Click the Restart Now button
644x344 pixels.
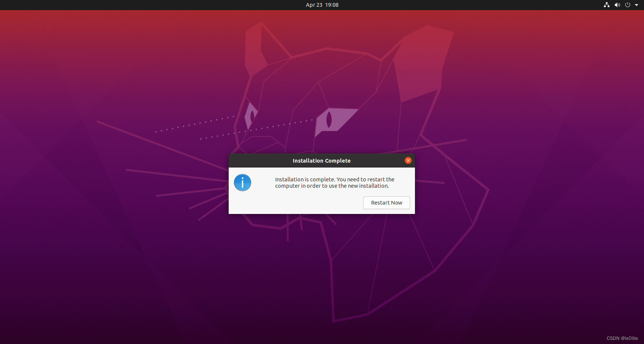pos(386,203)
